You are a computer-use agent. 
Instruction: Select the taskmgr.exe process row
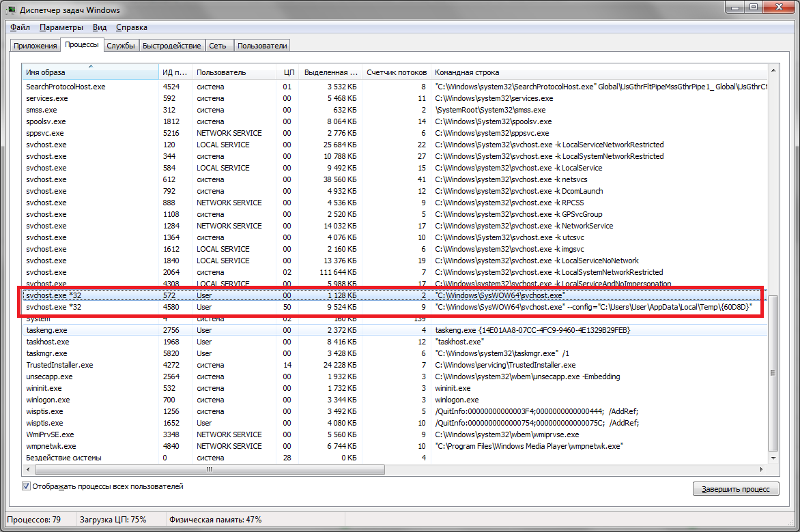(x=46, y=353)
